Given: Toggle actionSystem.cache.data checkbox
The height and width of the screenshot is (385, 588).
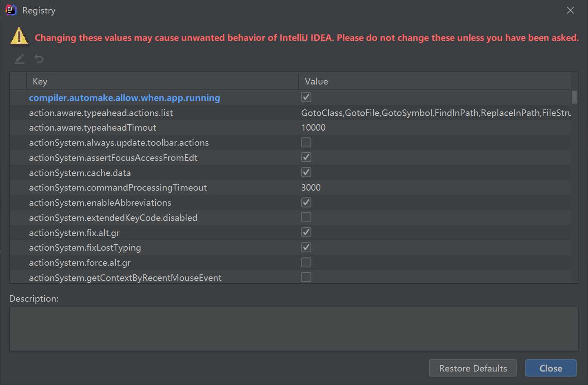Looking at the screenshot, I should click(306, 172).
